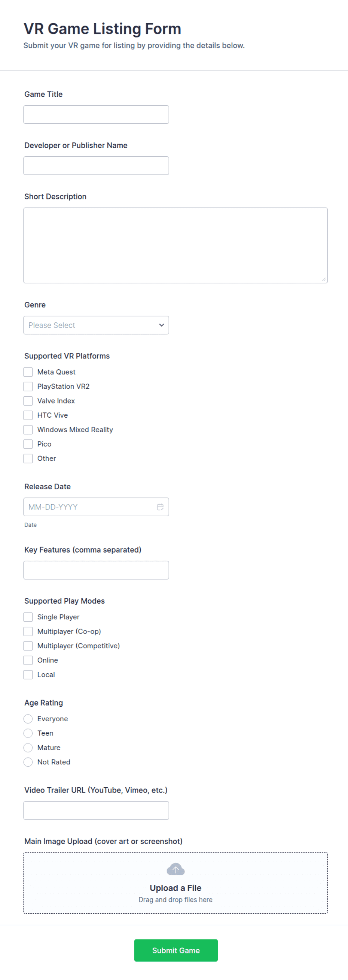Check the Meta Quest platform box
This screenshot has height=980, width=348.
coord(28,372)
